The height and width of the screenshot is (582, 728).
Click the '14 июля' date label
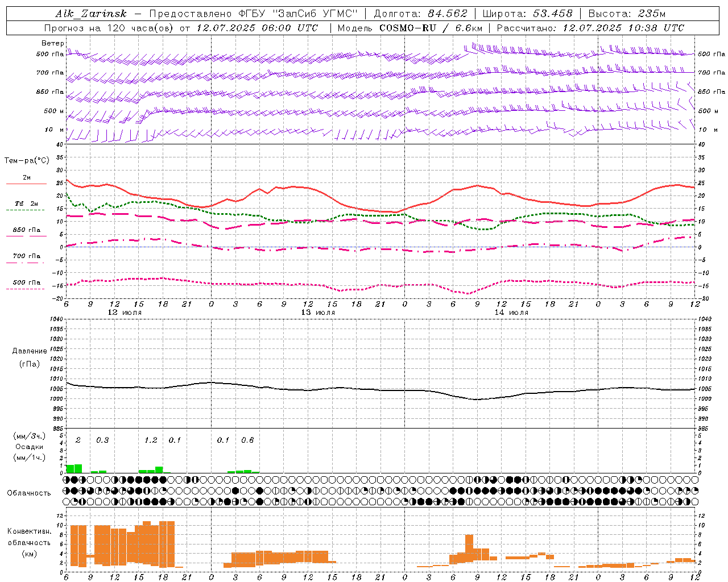[511, 313]
